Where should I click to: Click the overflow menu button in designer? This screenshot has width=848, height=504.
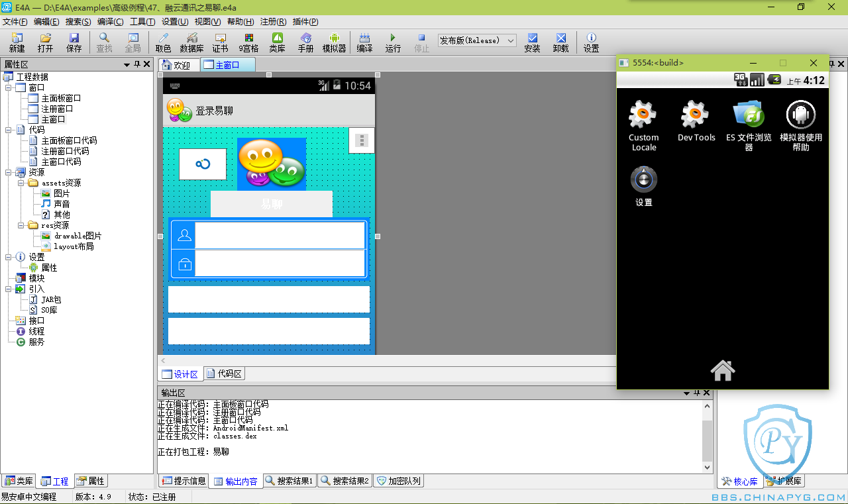point(361,140)
